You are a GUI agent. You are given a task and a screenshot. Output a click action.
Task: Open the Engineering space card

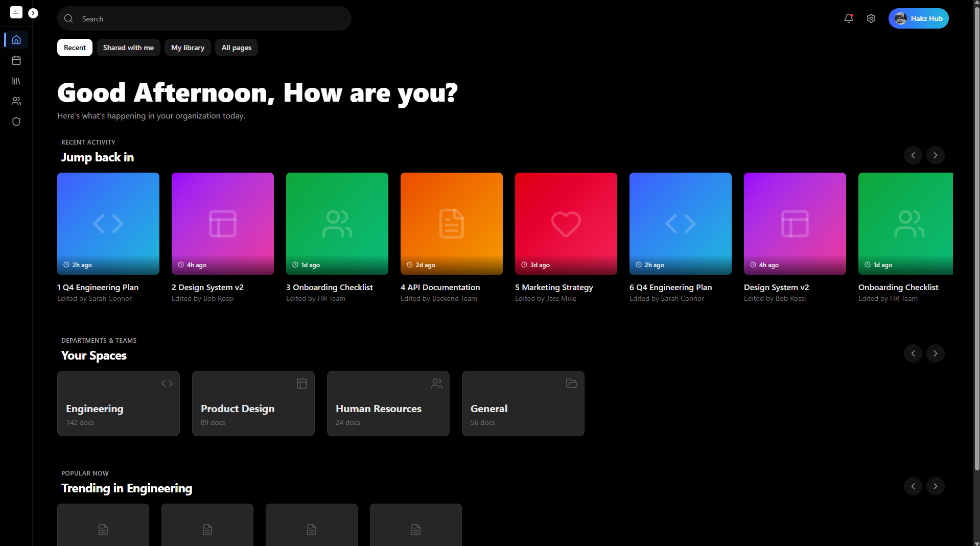tap(118, 403)
